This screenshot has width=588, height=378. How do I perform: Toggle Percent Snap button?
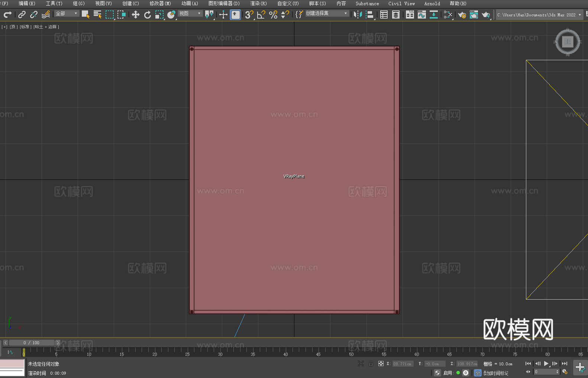pos(273,14)
